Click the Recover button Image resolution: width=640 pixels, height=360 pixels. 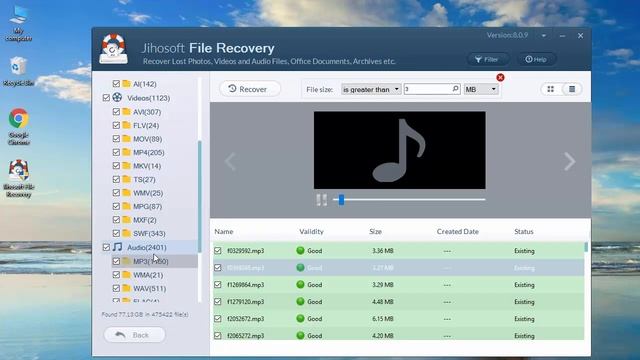pyautogui.click(x=250, y=89)
